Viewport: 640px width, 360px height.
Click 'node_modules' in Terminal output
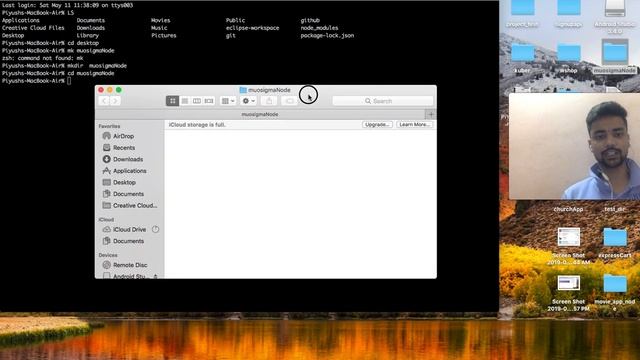click(x=319, y=28)
